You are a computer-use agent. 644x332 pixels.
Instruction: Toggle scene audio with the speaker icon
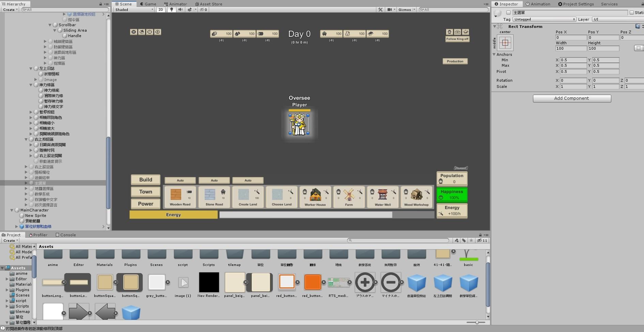(180, 10)
